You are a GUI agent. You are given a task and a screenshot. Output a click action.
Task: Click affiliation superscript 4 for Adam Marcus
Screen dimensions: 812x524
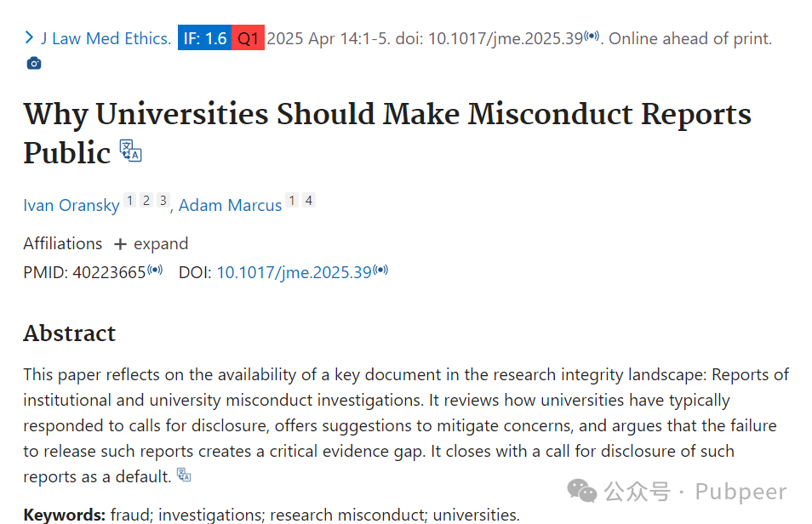coord(309,201)
